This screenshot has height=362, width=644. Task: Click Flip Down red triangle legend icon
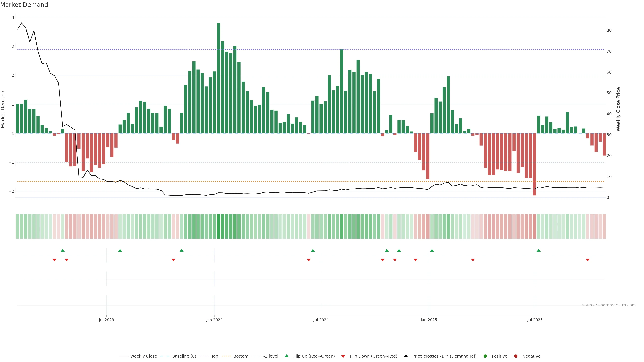click(343, 356)
